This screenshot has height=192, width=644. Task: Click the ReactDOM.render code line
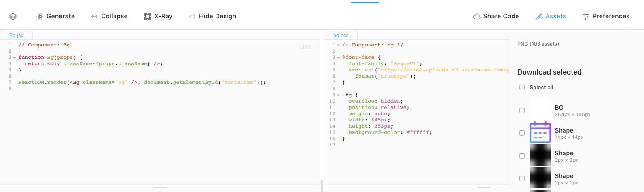click(x=142, y=83)
